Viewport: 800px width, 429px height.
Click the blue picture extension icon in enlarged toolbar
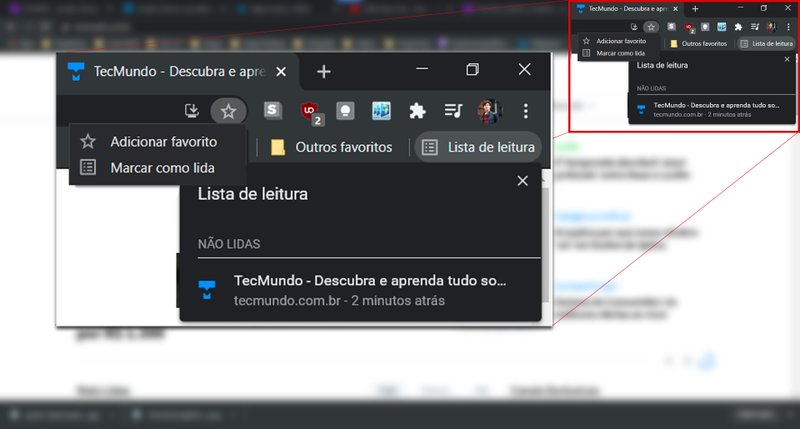[x=381, y=111]
